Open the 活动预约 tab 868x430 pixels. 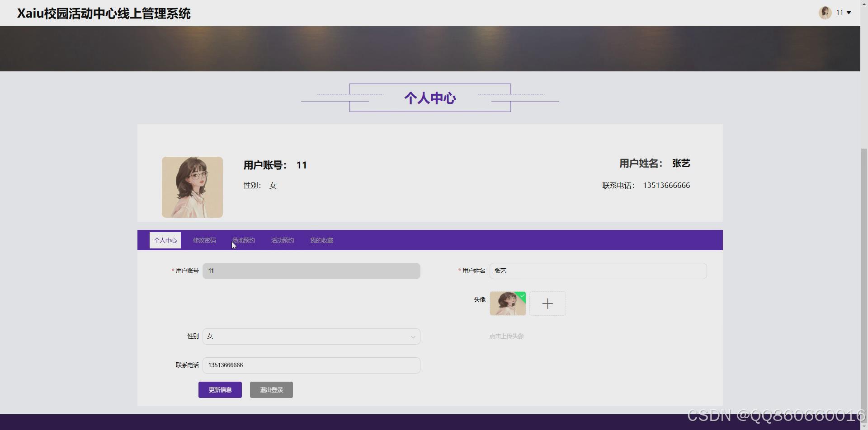282,240
